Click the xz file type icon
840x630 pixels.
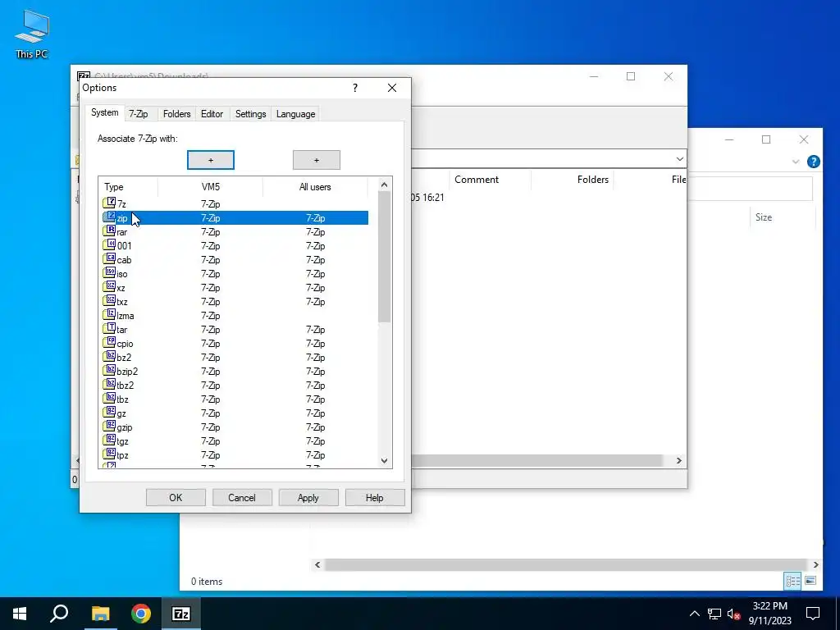pyautogui.click(x=109, y=286)
